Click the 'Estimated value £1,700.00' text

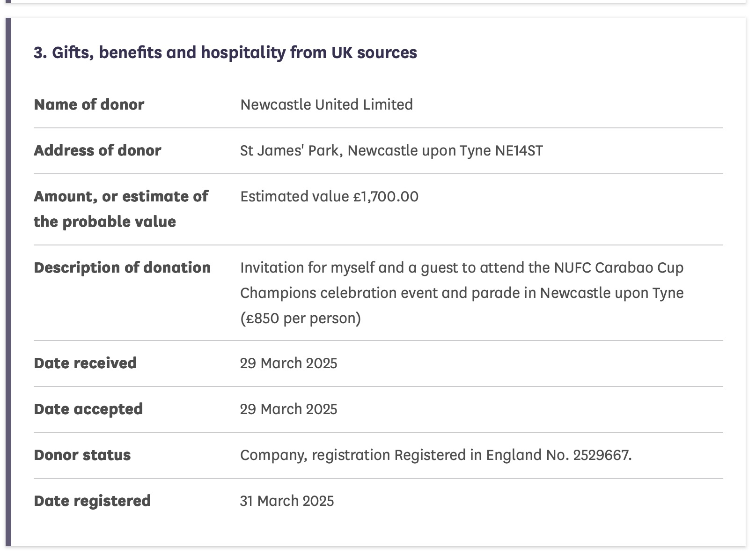pyautogui.click(x=329, y=196)
